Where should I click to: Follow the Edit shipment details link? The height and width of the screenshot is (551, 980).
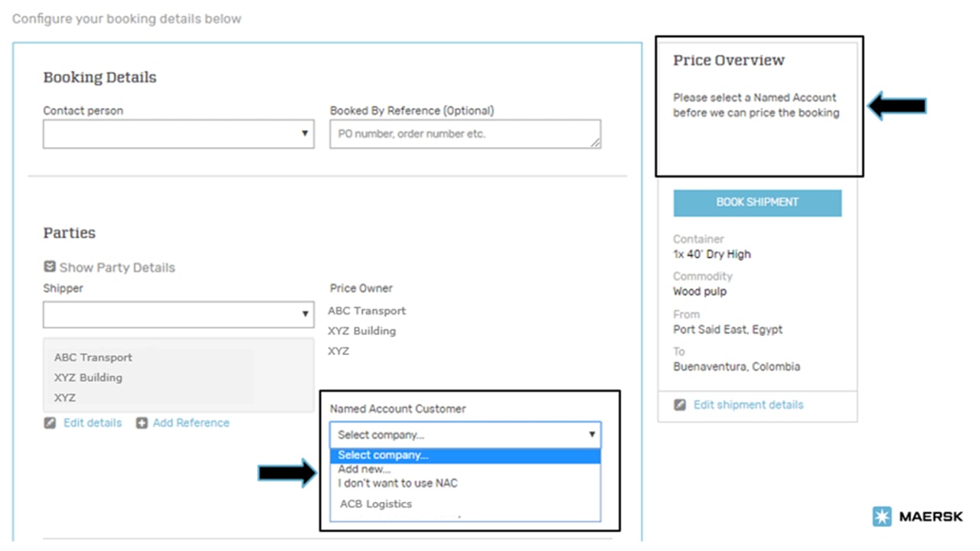click(x=748, y=405)
